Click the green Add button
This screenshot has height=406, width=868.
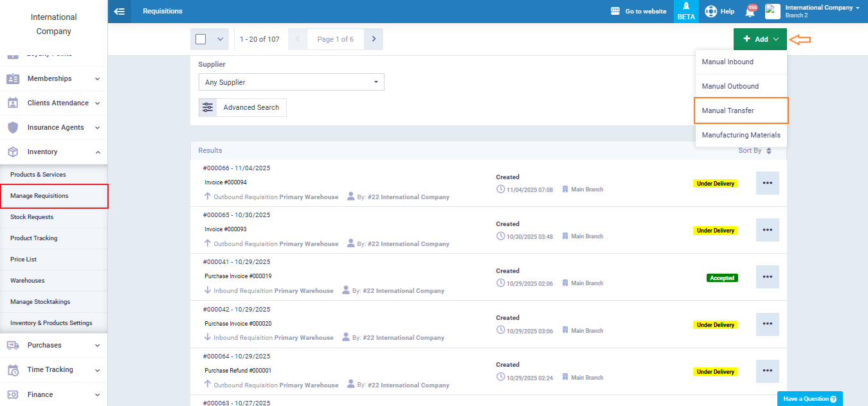click(x=760, y=39)
